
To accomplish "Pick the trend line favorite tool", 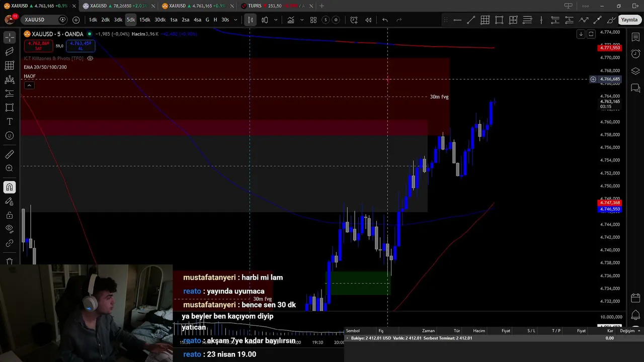I will (471, 20).
